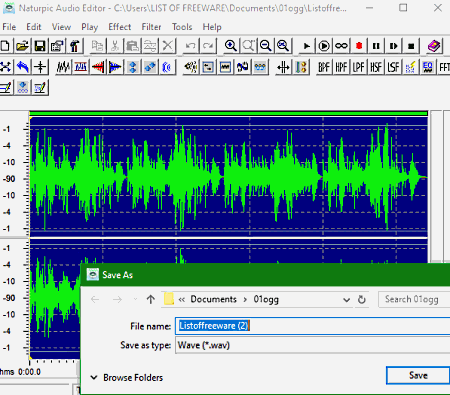This screenshot has height=395, width=450.
Task: Apply the BPF band-pass filter
Action: point(324,67)
